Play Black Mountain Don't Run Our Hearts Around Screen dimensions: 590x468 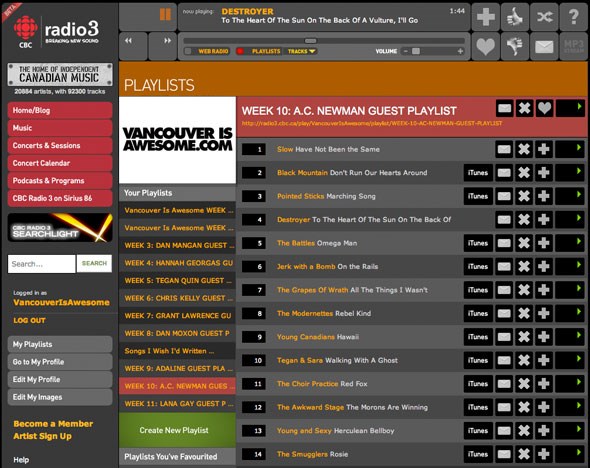click(570, 173)
